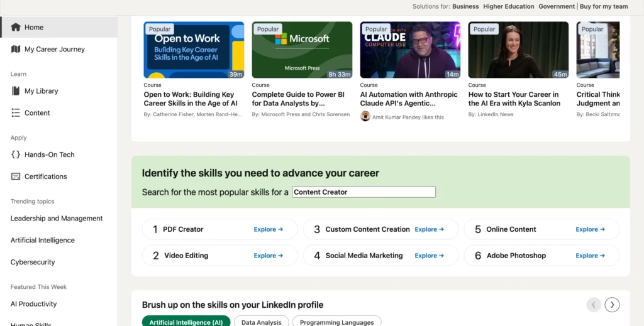Click the Higher Education solutions link
Viewport: 644px width, 326px height.
(x=508, y=6)
